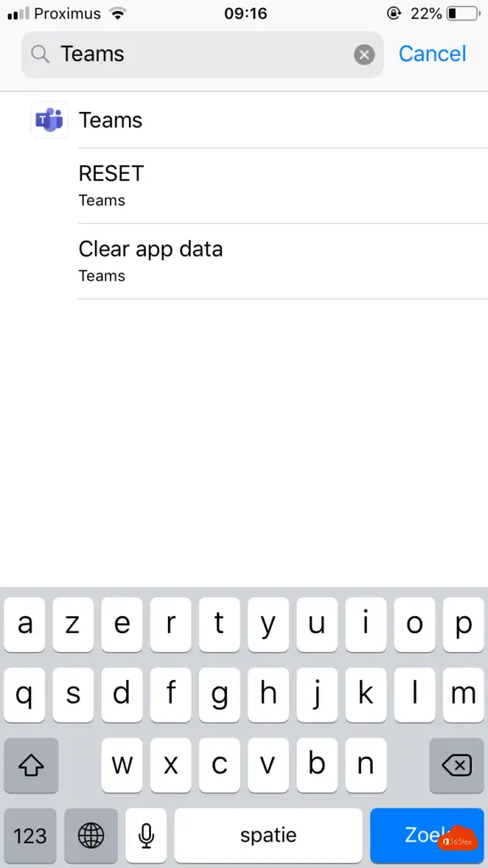Tap the globe keyboard language key

(x=91, y=835)
